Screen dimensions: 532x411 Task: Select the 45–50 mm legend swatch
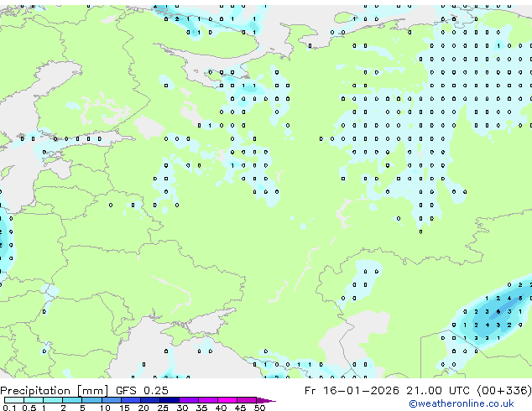pos(247,400)
